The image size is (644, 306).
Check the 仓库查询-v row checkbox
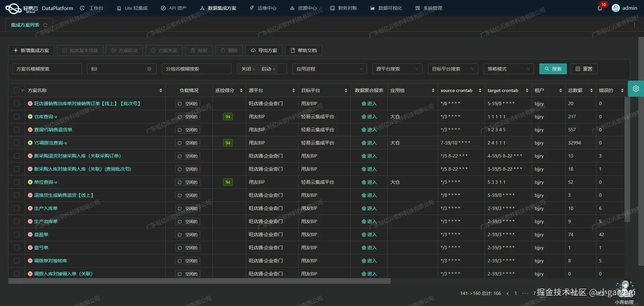(17, 117)
